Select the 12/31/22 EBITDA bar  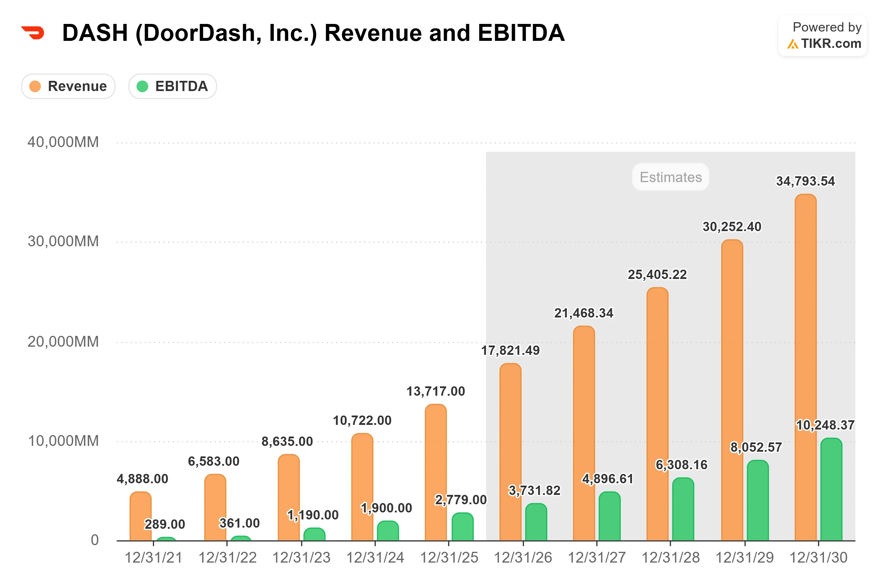[241, 538]
